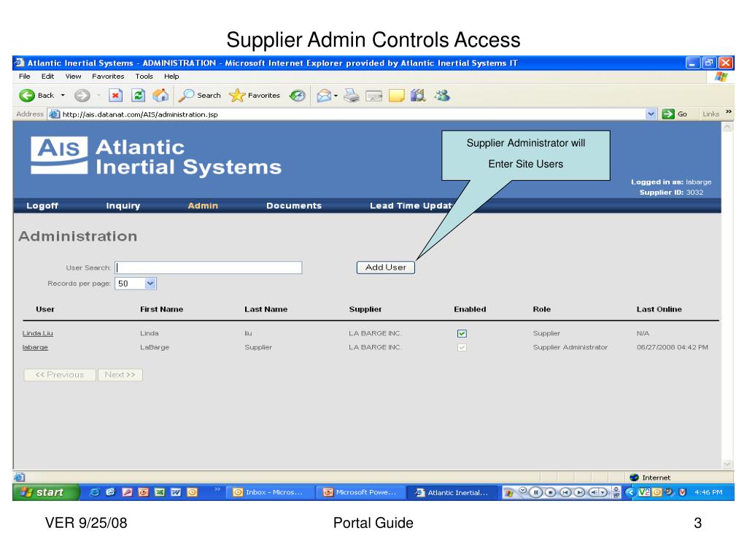The width and height of the screenshot is (747, 560).
Task: Open the Edit menu
Action: 47,76
